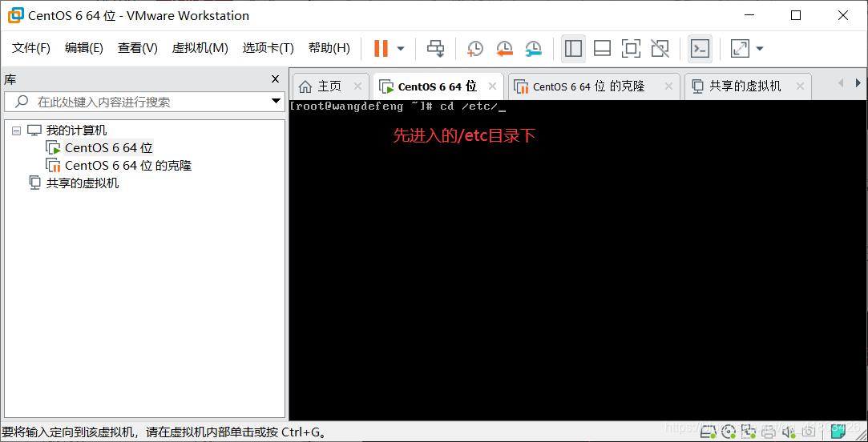Viewport: 868px width, 442px height.
Task: Collapse the 我的计算机 tree node
Action: [16, 131]
